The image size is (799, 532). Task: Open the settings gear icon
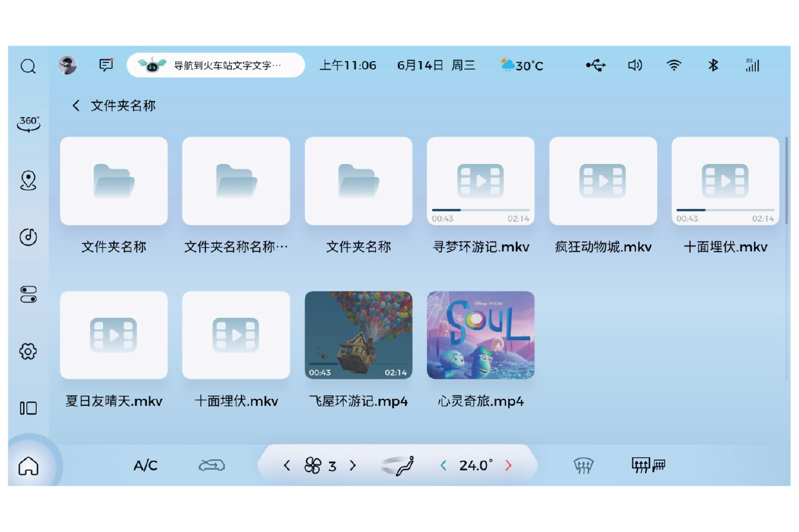(x=28, y=351)
